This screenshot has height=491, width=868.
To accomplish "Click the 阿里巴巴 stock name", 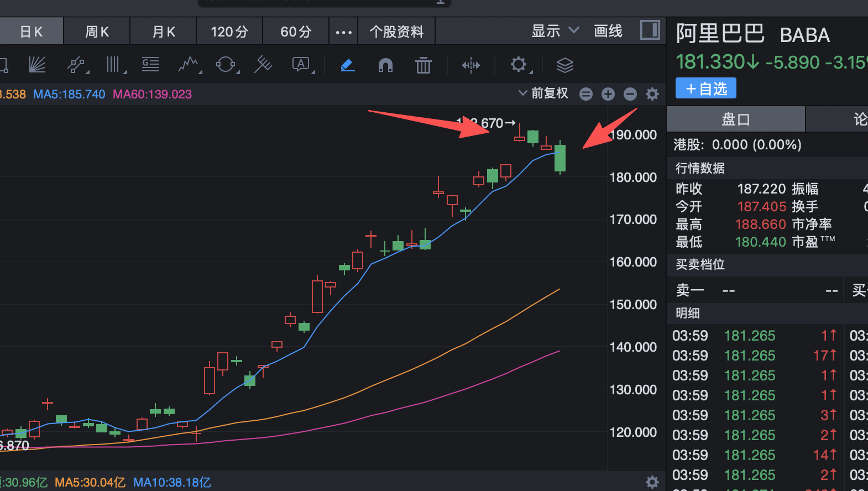I will (x=720, y=34).
